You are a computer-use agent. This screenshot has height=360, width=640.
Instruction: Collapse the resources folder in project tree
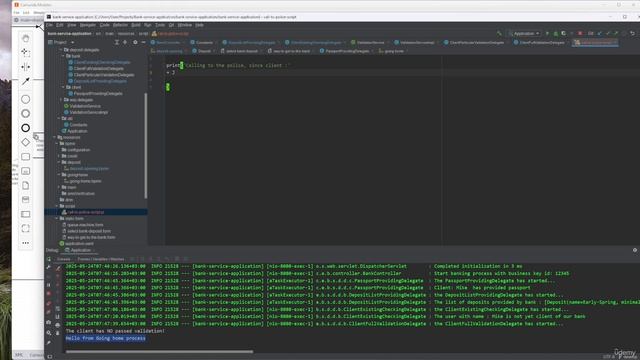point(54,137)
